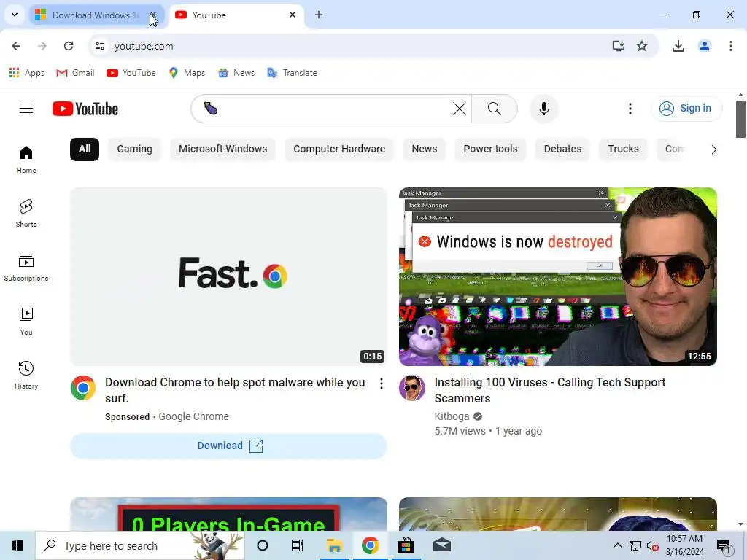Click the ad's Download button
Viewport: 747px width, 560px height.
click(228, 446)
